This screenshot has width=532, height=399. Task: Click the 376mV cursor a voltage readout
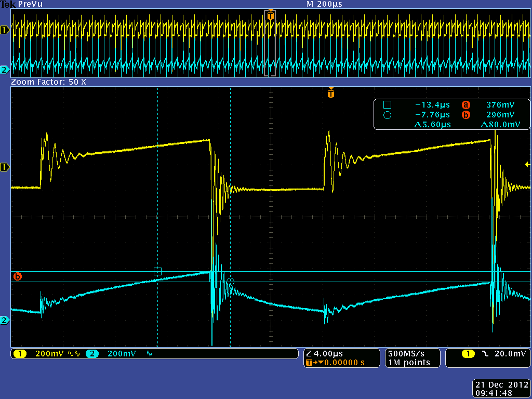tap(500, 105)
